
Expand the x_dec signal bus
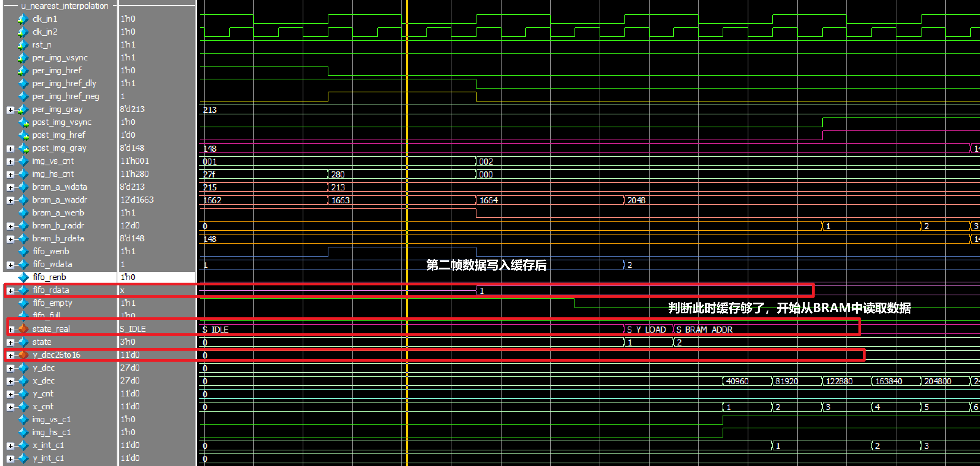pos(10,381)
